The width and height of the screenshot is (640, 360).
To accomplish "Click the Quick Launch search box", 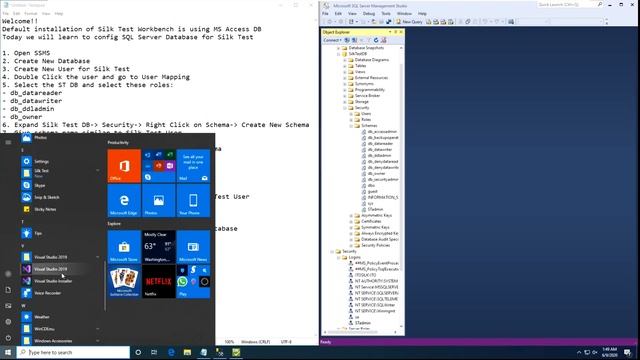I will [567, 4].
